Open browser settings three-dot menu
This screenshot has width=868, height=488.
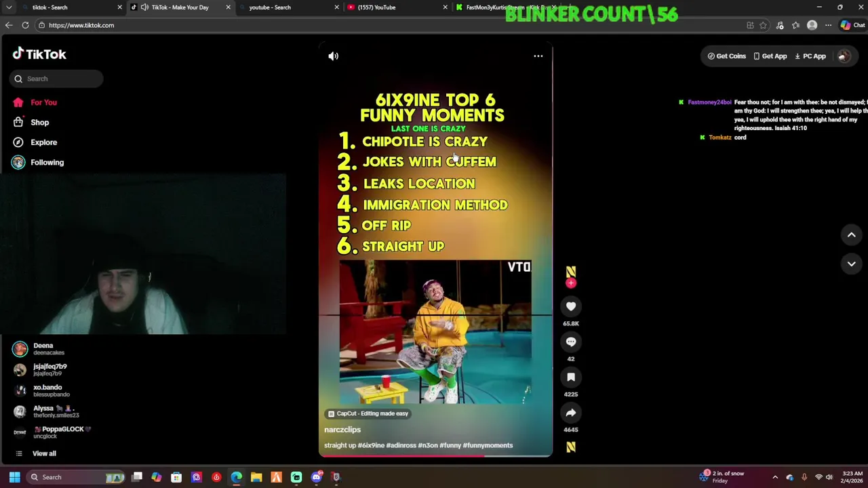tap(828, 25)
